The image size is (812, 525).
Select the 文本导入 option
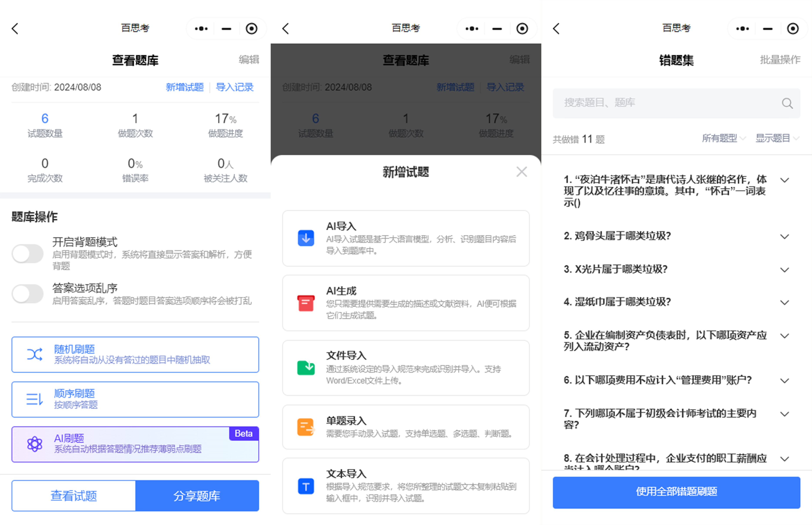[x=406, y=486]
